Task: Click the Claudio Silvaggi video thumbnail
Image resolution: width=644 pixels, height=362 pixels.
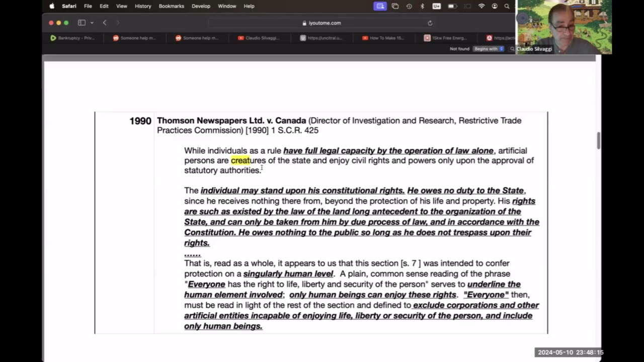Action: tap(564, 27)
